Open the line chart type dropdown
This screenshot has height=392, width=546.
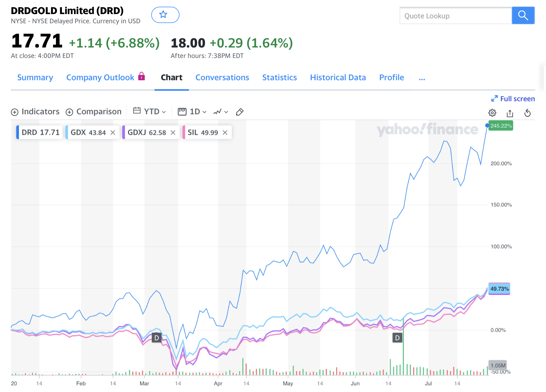(x=221, y=112)
